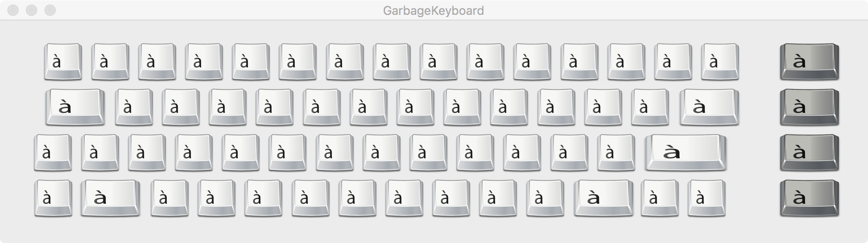Close the GarbageKeyboard window
This screenshot has height=243, width=868.
(x=13, y=10)
